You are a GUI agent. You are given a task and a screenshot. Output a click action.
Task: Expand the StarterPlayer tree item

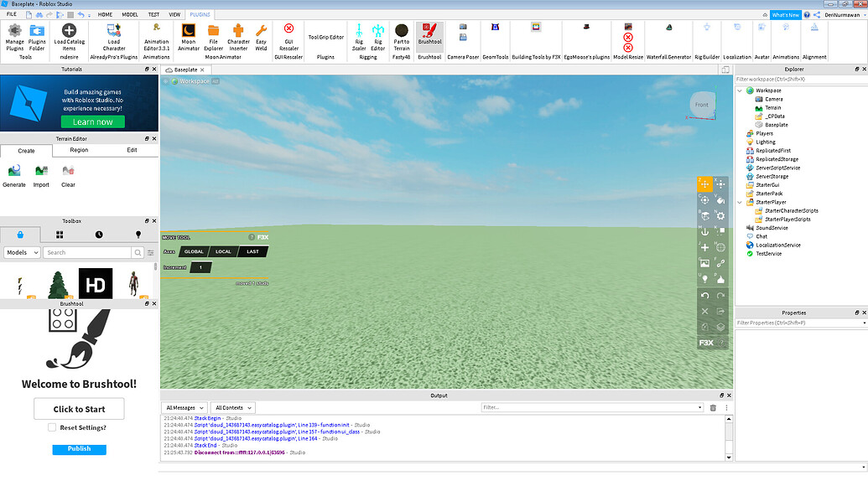[739, 201]
